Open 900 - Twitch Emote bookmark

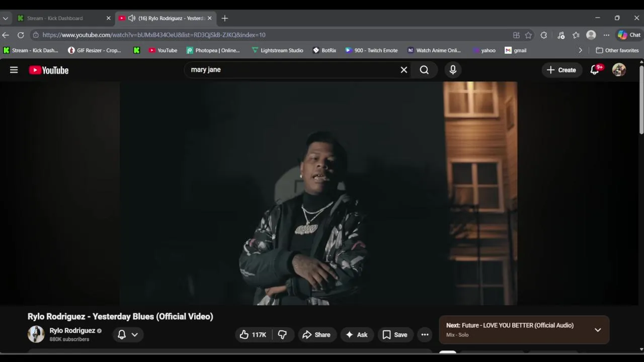click(x=371, y=50)
